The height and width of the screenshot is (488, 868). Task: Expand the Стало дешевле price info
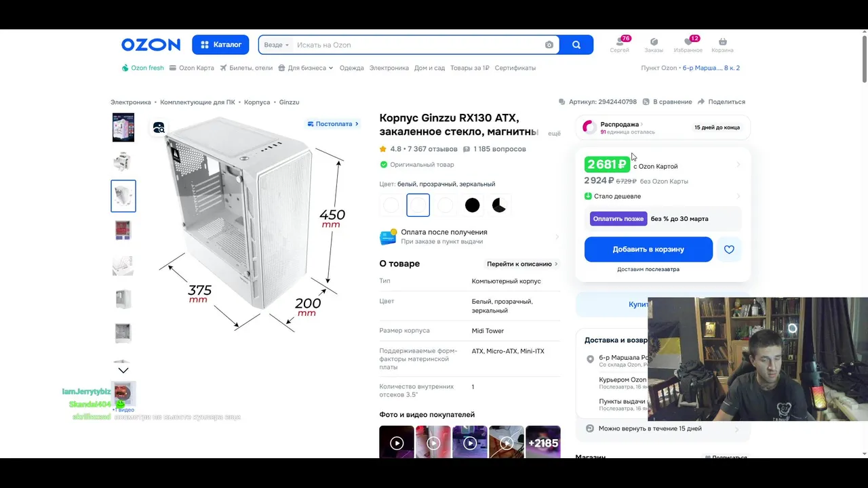pyautogui.click(x=663, y=196)
